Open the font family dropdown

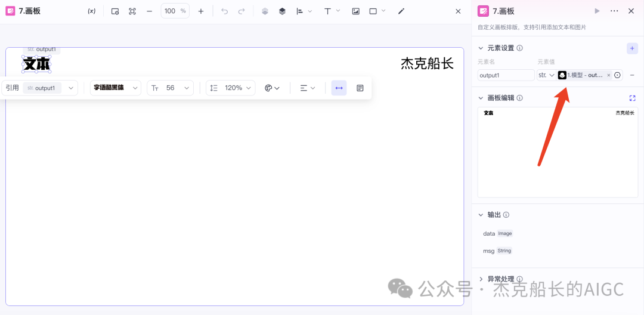point(116,88)
